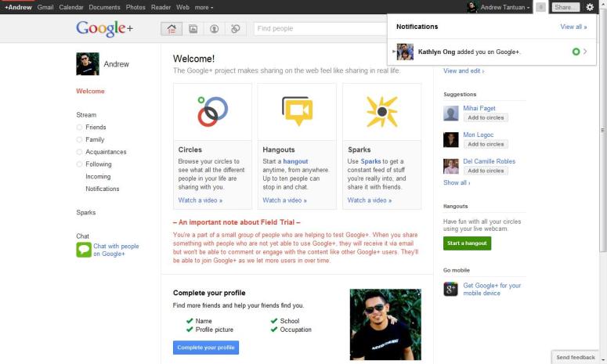Screen dimensions: 607x364
Task: Expand notification via left triangle arrow
Action: pos(394,52)
